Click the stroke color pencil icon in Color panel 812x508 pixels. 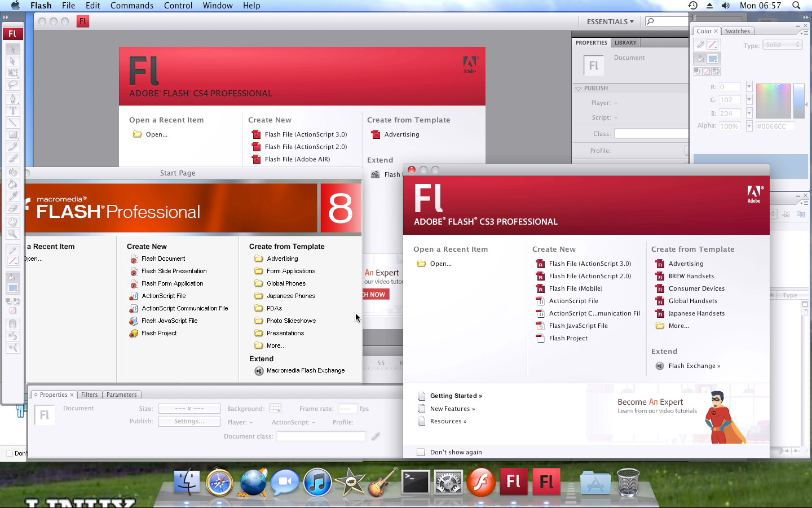700,45
